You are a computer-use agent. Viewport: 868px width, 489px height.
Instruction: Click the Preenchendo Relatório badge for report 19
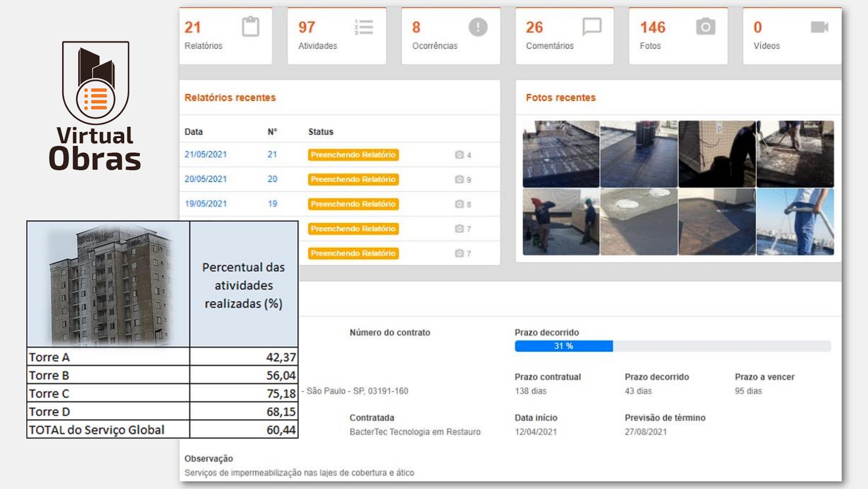353,204
